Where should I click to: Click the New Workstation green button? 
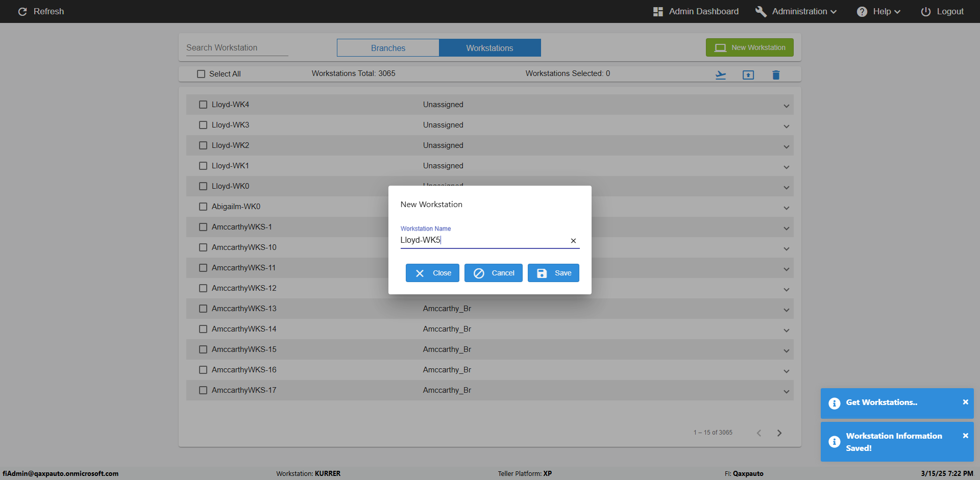click(749, 47)
